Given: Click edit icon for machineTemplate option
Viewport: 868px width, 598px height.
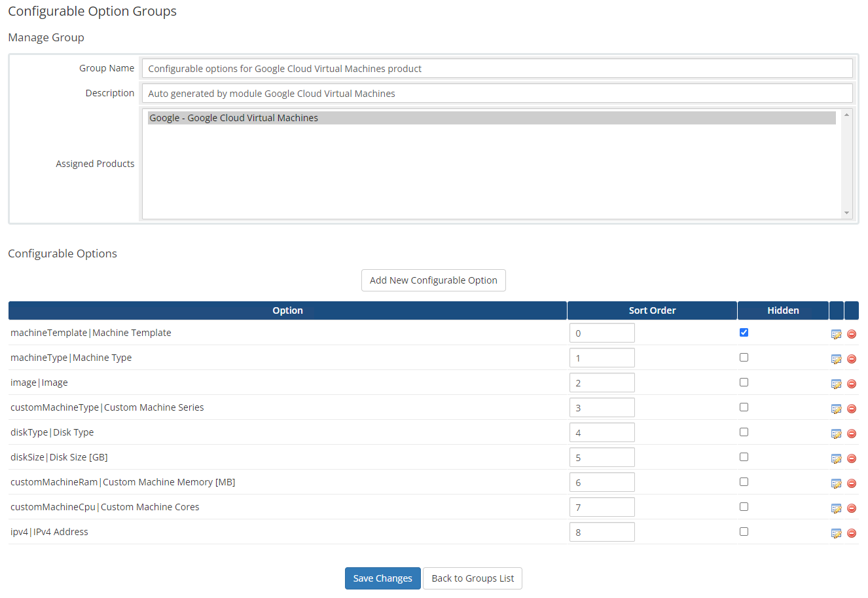Looking at the screenshot, I should tap(836, 334).
